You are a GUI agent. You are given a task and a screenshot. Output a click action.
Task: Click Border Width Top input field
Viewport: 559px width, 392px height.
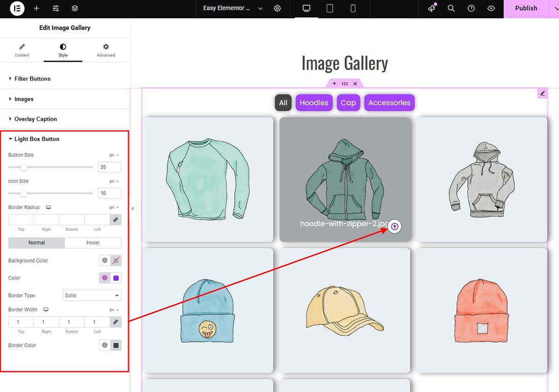tap(21, 322)
